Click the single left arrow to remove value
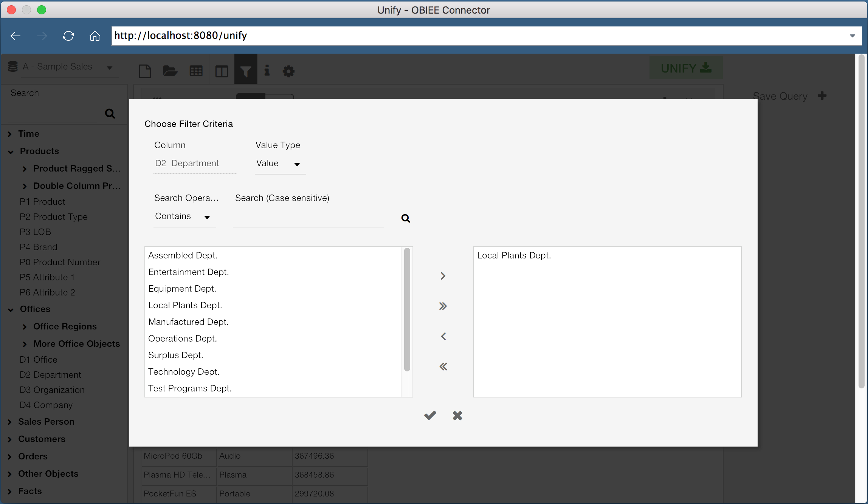This screenshot has height=504, width=868. (443, 336)
